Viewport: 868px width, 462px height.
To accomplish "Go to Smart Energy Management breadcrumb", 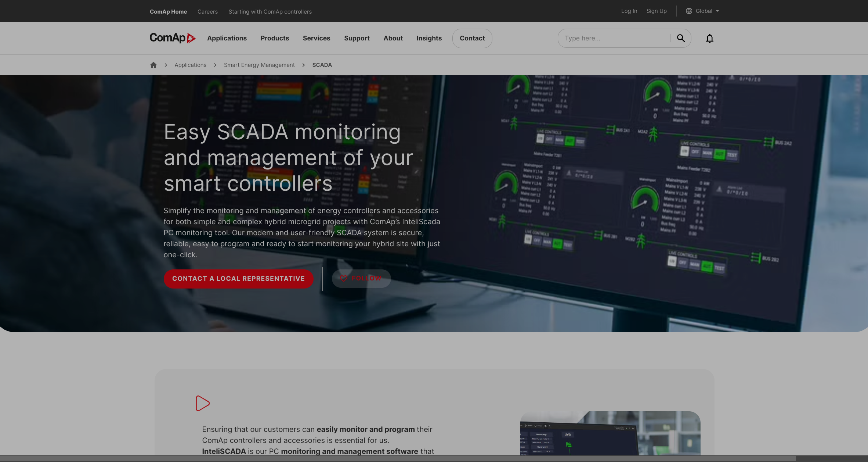I will pyautogui.click(x=259, y=65).
